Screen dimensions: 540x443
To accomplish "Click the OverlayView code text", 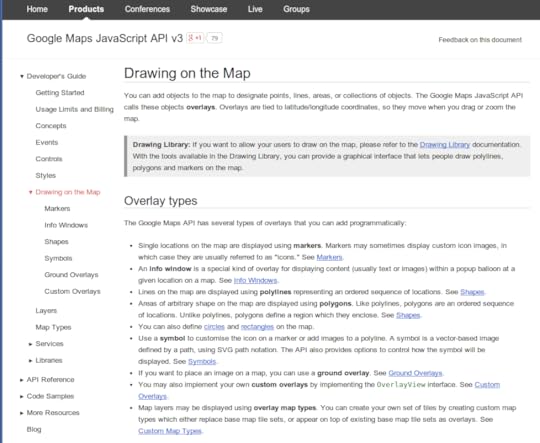I will (x=401, y=384).
